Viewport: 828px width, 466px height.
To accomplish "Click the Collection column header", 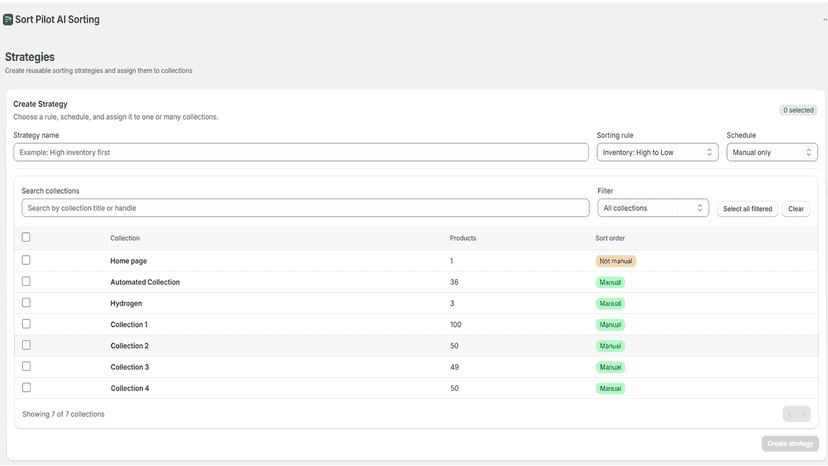I will [125, 238].
